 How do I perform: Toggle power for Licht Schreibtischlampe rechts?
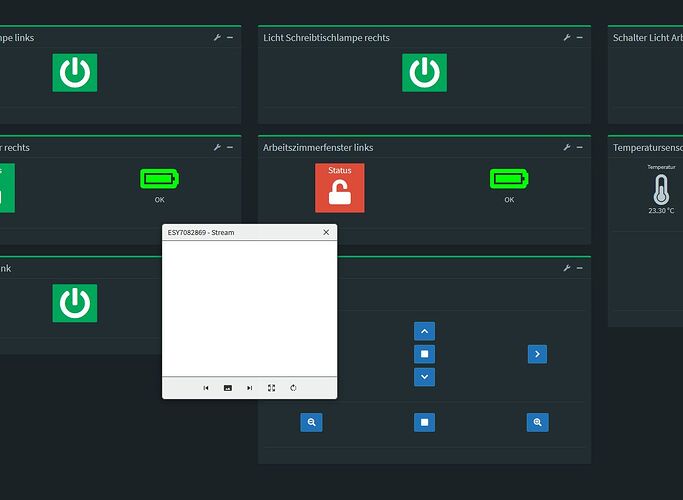pyautogui.click(x=424, y=73)
